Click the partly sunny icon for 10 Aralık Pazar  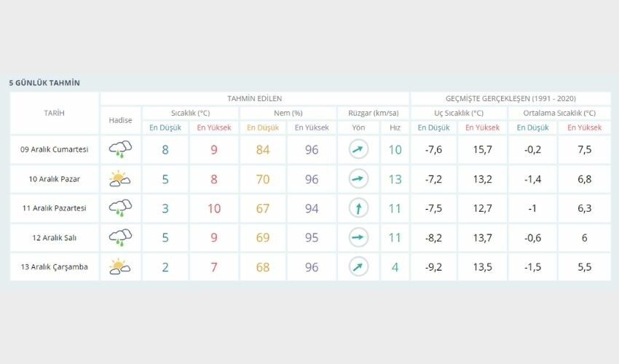point(120,179)
